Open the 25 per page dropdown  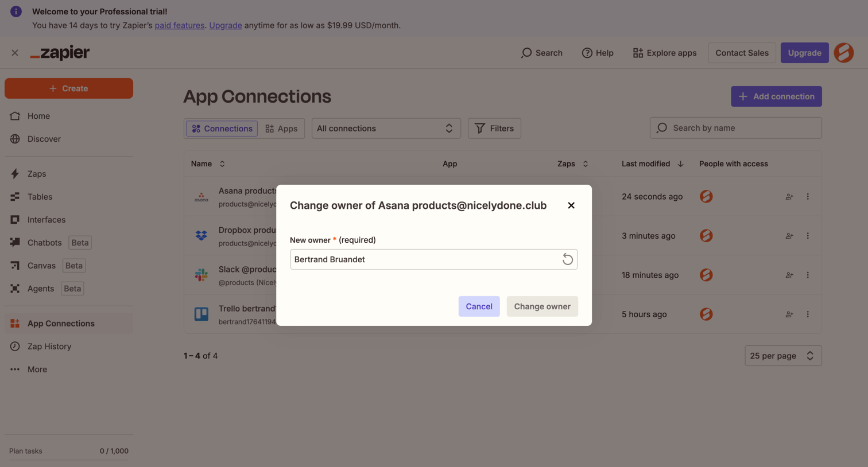tap(783, 356)
